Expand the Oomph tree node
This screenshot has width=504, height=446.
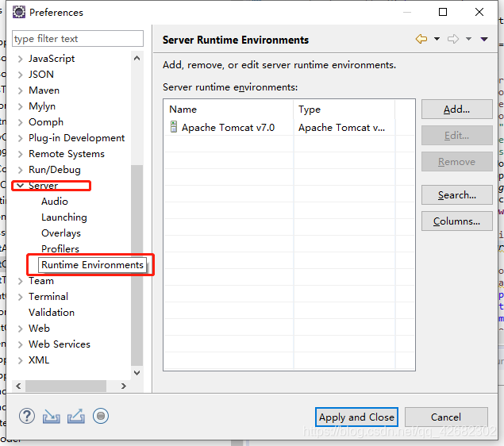(x=21, y=122)
